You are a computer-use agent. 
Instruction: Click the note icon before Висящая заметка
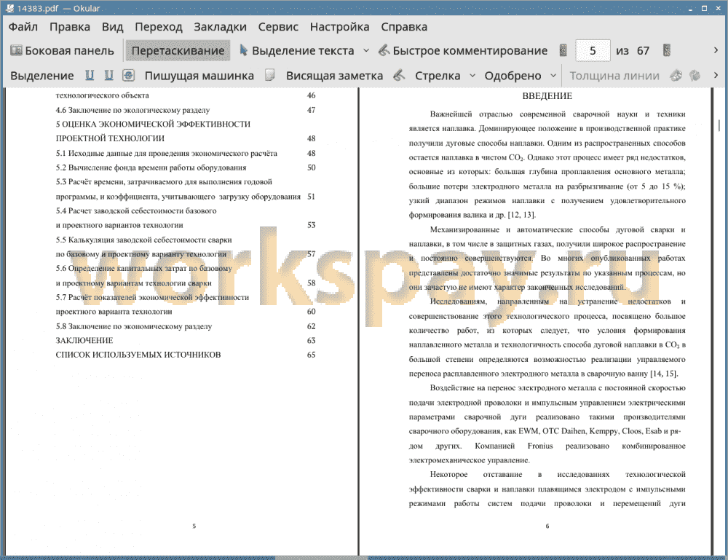(270, 75)
